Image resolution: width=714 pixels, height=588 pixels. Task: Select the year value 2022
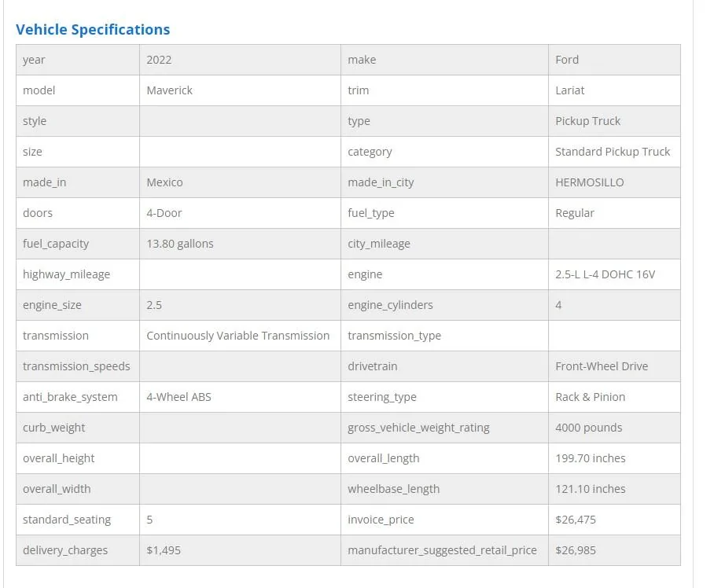[159, 60]
